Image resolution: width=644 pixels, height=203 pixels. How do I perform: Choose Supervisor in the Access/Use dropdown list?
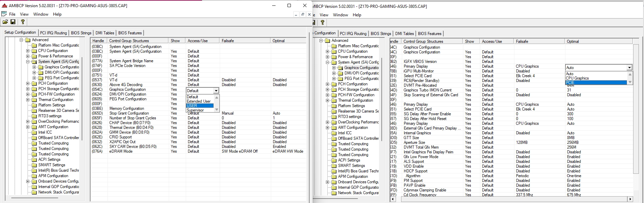point(200,110)
